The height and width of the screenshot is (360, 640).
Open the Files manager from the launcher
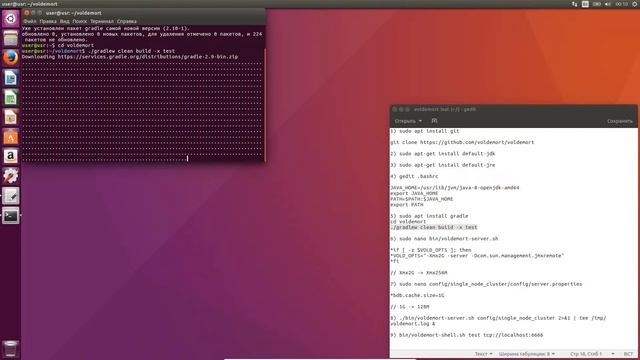pyautogui.click(x=11, y=38)
